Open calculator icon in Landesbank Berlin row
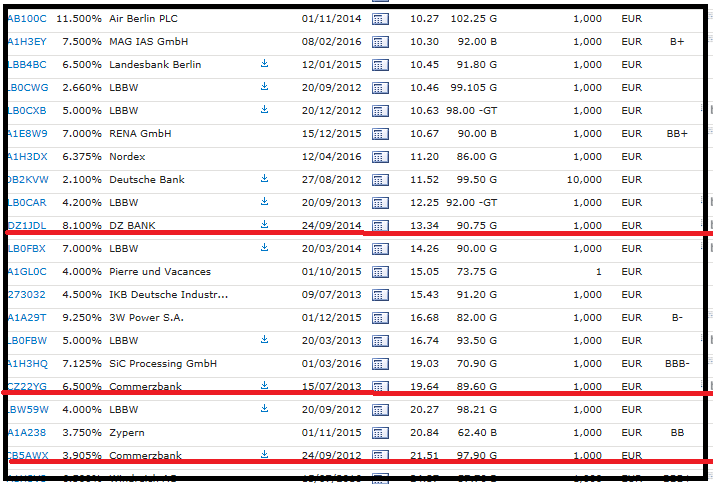 (x=380, y=65)
